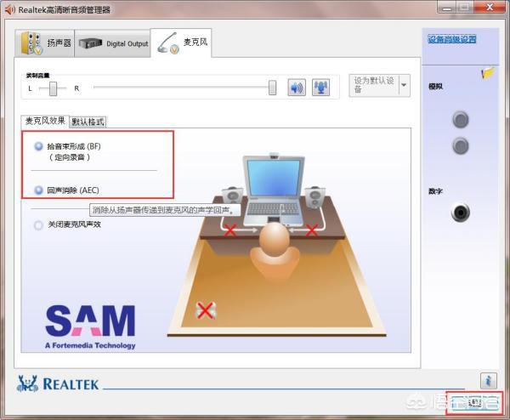Screen dimensions: 510x420
Task: Click the upper analog jack icon
Action: (461, 119)
